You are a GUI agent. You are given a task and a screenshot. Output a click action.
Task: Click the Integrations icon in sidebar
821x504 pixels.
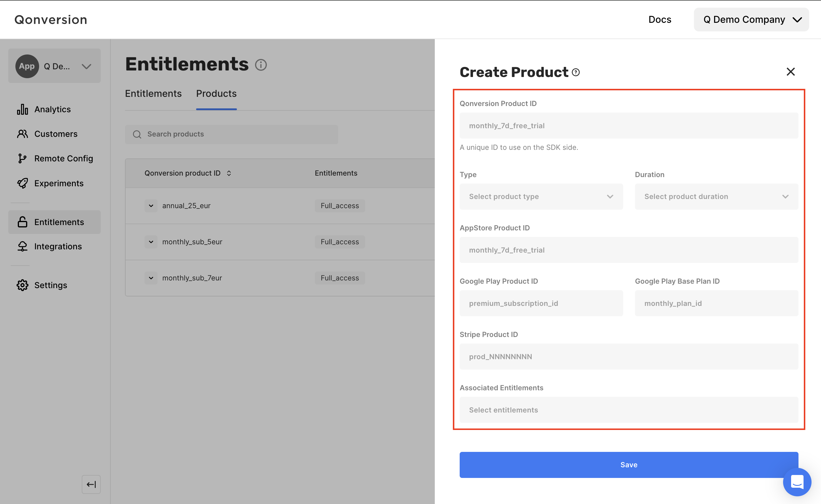point(22,246)
